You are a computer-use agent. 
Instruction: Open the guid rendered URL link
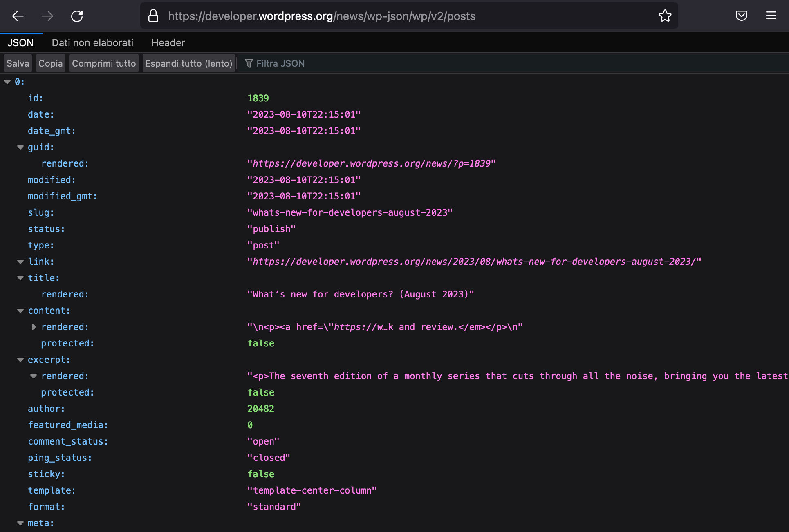(371, 163)
